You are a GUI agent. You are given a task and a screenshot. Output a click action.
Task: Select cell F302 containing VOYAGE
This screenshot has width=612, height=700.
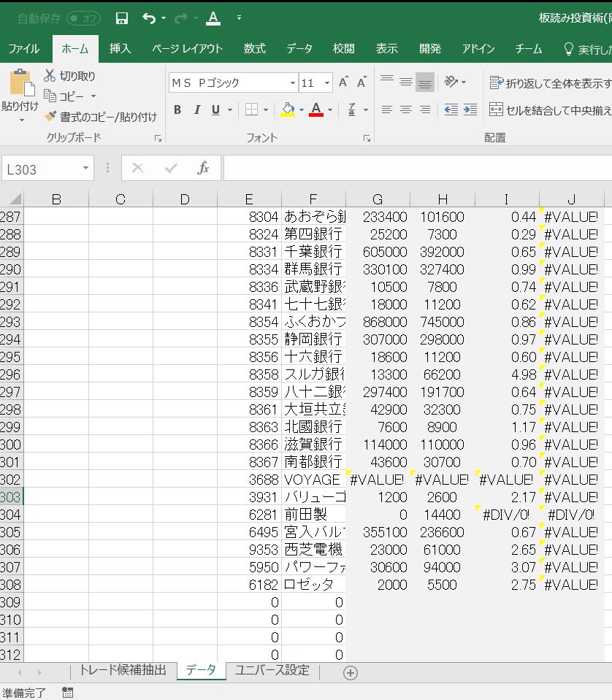tap(313, 480)
